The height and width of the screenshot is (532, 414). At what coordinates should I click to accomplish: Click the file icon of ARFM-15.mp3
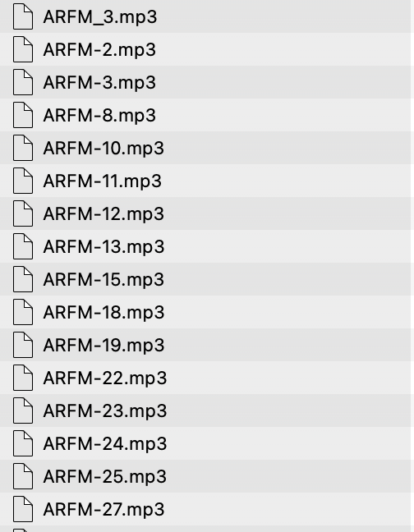(23, 279)
